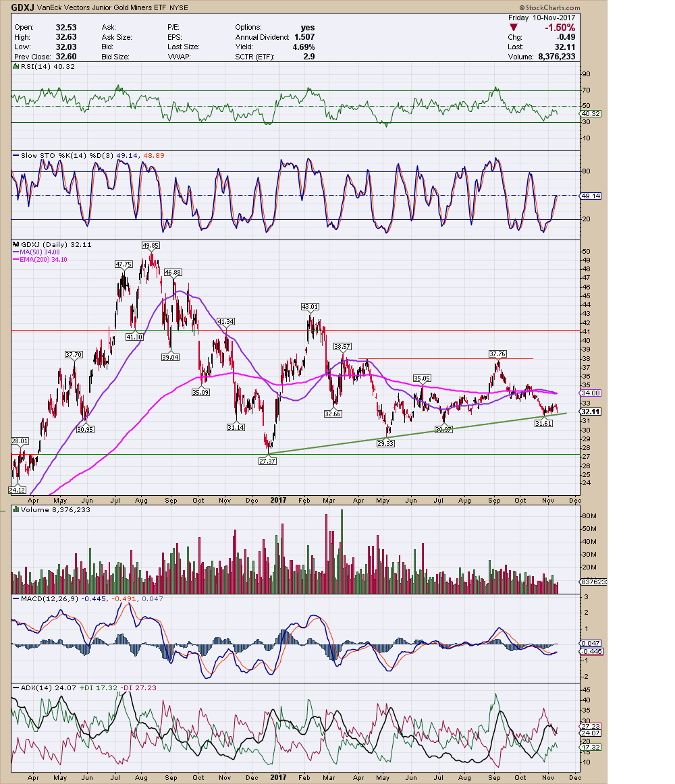Click the 17.32 +DI axis tag
The height and width of the screenshot is (784, 675).
point(591,747)
